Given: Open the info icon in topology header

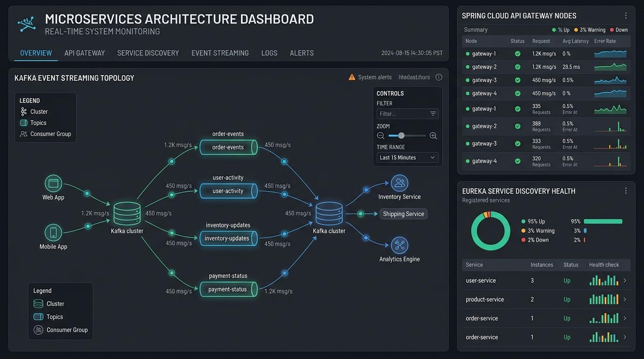Looking at the screenshot, I should (439, 77).
